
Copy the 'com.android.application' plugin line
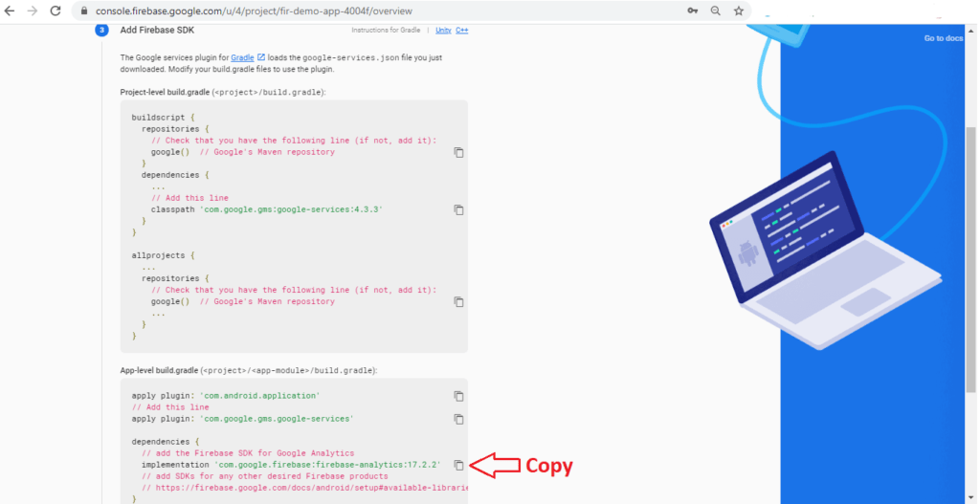point(458,396)
